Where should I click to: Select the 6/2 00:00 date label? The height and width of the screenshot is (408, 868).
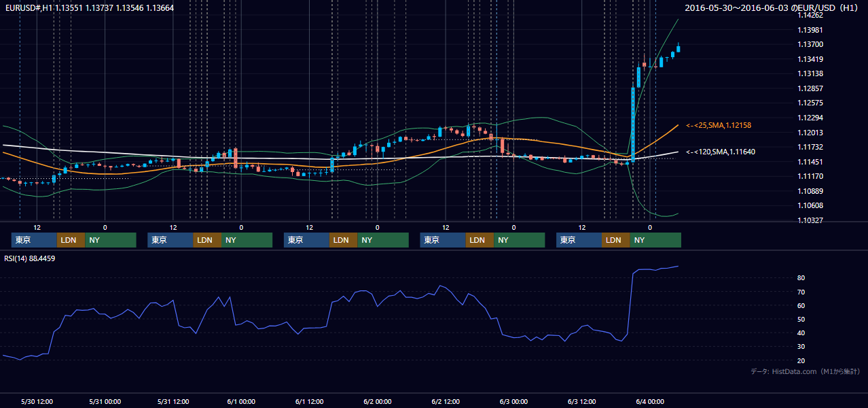377,401
